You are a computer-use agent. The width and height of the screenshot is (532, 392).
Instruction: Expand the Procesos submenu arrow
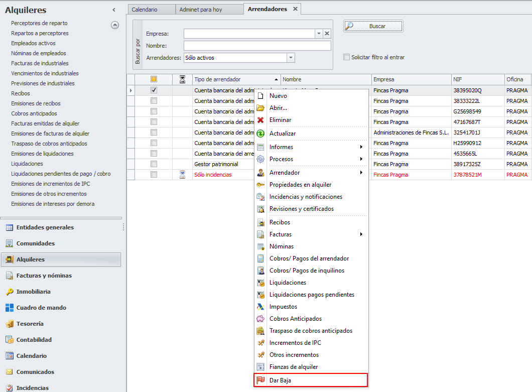(x=361, y=159)
